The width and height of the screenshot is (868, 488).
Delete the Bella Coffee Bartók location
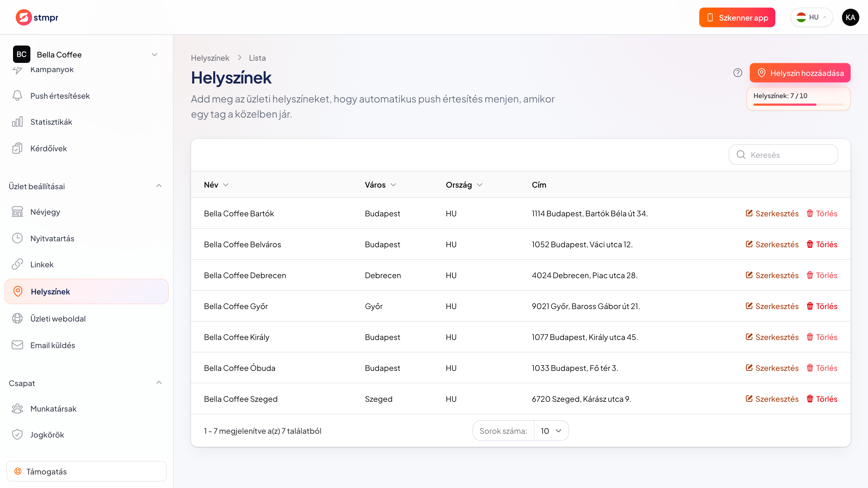pyautogui.click(x=822, y=213)
